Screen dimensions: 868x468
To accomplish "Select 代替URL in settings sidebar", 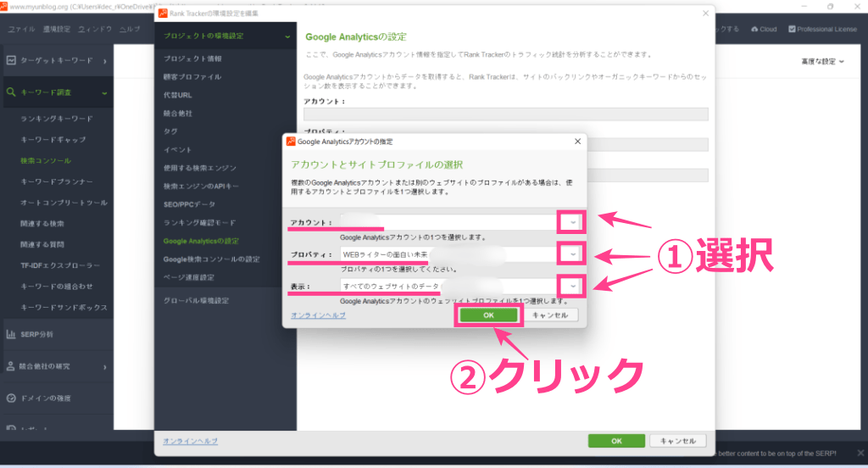I will click(178, 95).
